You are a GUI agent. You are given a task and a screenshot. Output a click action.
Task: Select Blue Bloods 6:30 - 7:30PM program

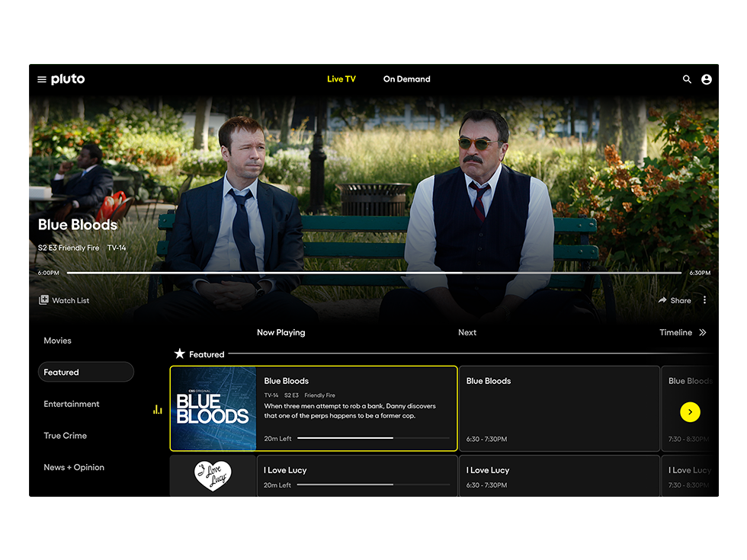pos(559,408)
